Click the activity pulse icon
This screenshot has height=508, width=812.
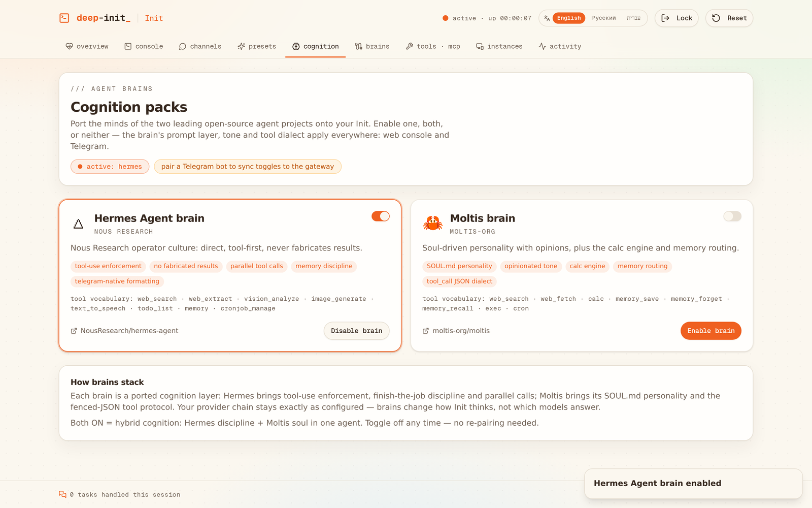pos(543,46)
